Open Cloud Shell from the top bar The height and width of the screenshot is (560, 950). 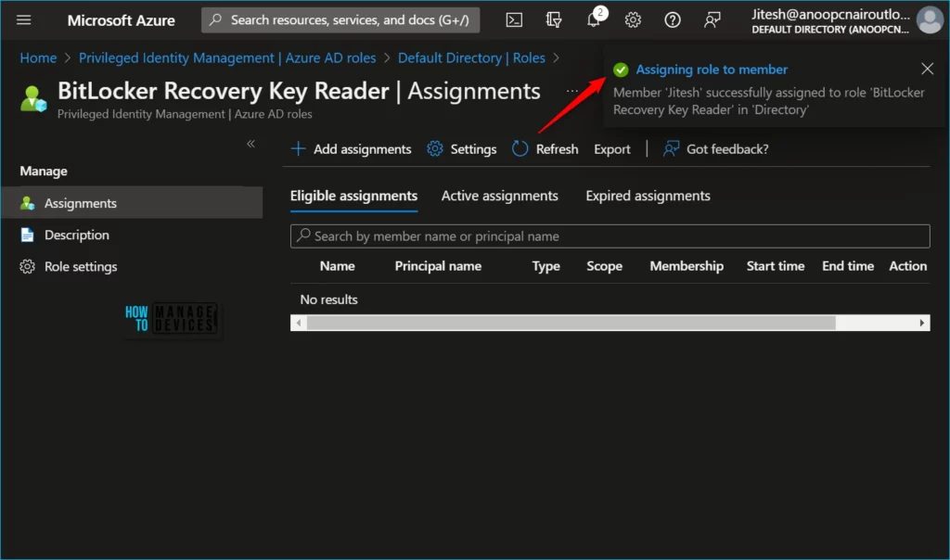click(x=514, y=20)
